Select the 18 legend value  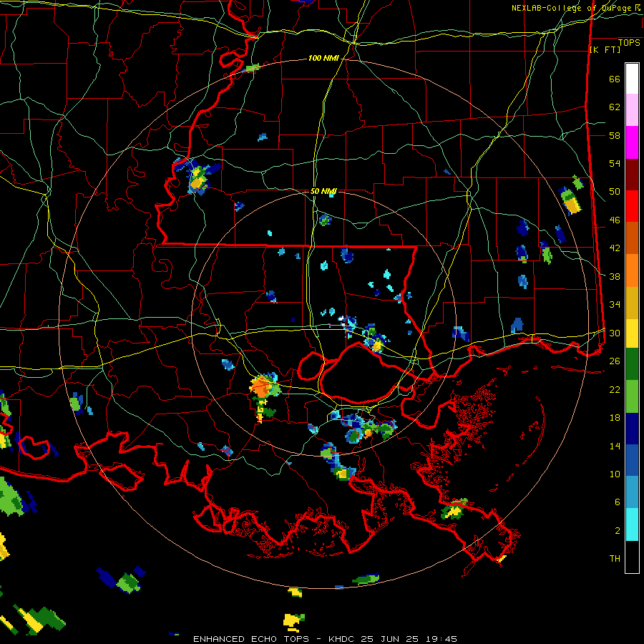click(x=615, y=418)
